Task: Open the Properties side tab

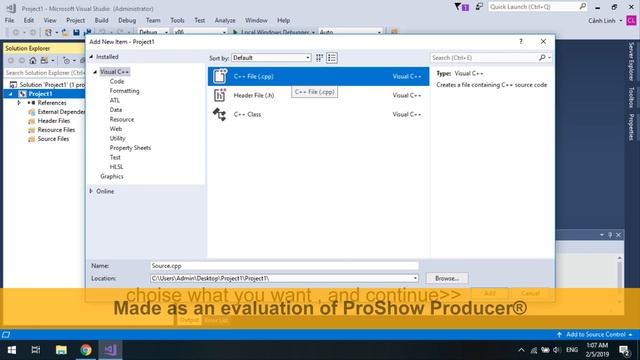Action: (x=631, y=127)
